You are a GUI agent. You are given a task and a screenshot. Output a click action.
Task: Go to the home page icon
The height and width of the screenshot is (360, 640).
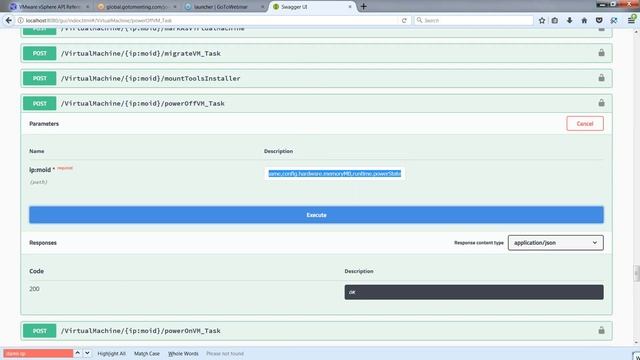click(584, 20)
